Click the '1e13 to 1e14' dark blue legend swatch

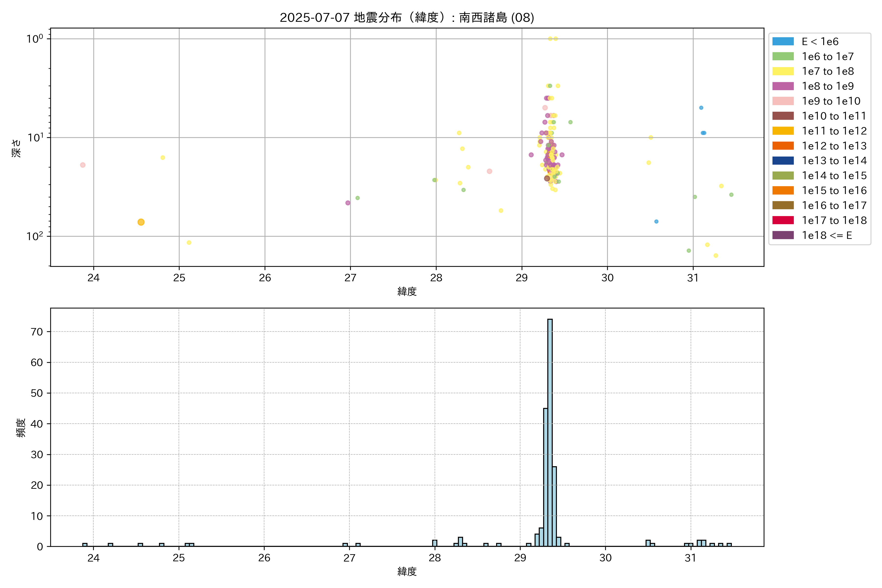click(x=783, y=160)
